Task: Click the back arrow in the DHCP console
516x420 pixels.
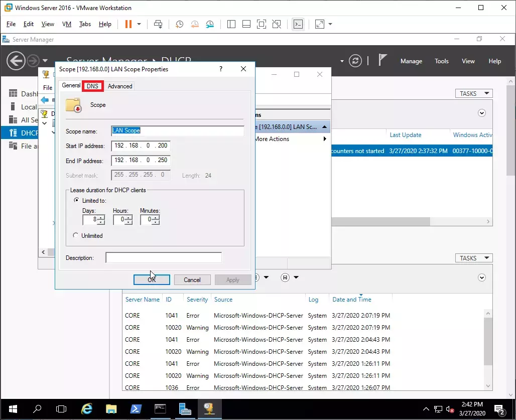Action: (x=45, y=100)
